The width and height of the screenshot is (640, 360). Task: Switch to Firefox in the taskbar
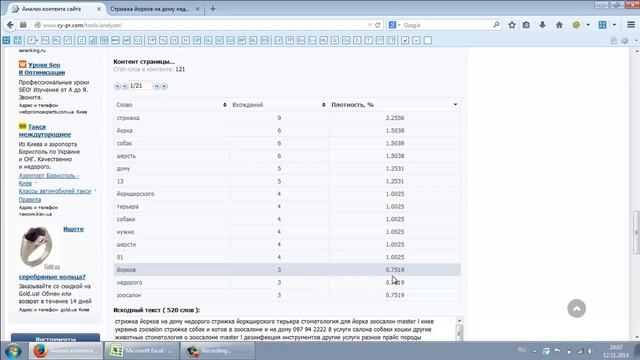(x=66, y=351)
